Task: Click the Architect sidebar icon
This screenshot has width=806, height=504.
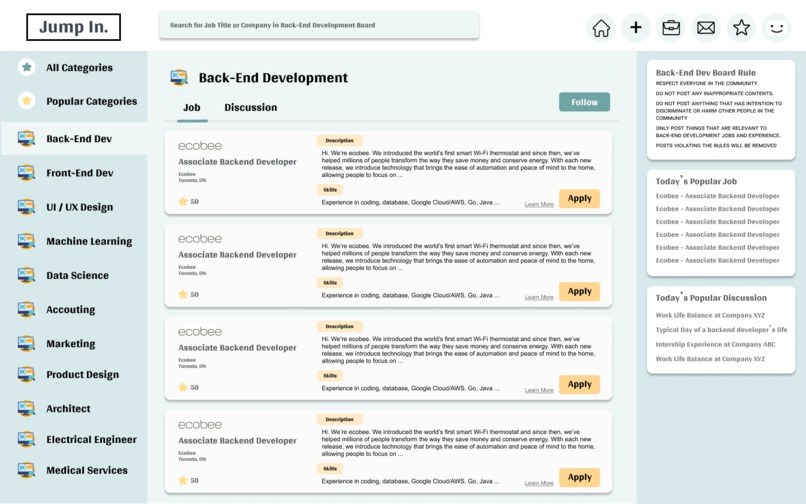Action: [26, 408]
